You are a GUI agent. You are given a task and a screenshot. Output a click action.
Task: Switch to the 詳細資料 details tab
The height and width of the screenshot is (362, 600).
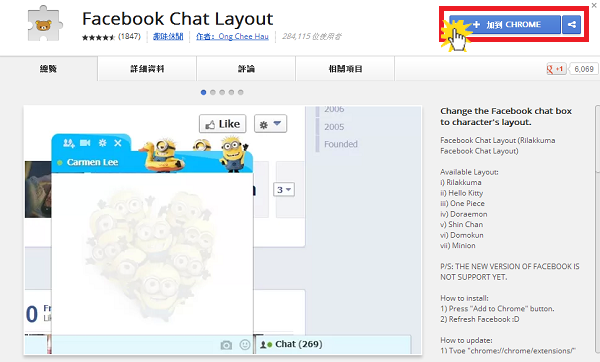147,69
